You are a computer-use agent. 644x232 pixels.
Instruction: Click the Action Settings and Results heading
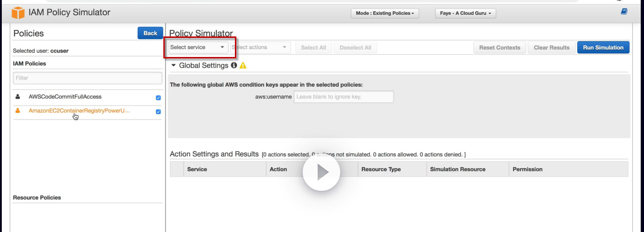tap(214, 154)
